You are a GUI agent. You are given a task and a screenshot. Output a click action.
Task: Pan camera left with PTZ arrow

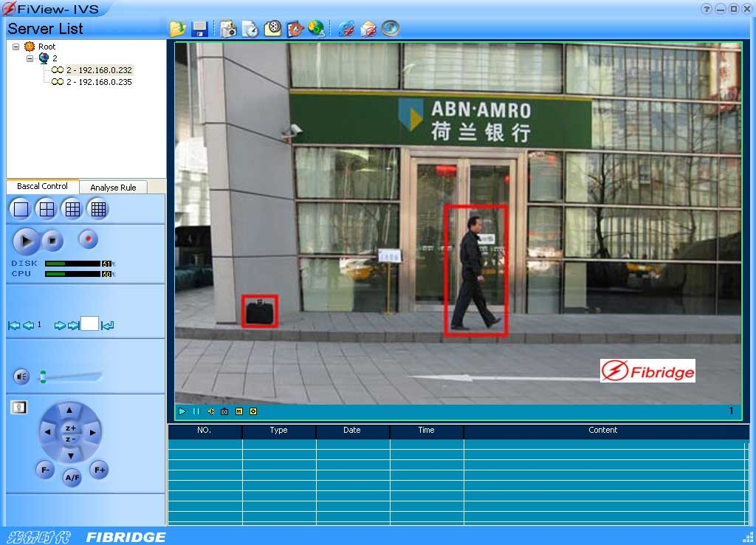click(47, 432)
